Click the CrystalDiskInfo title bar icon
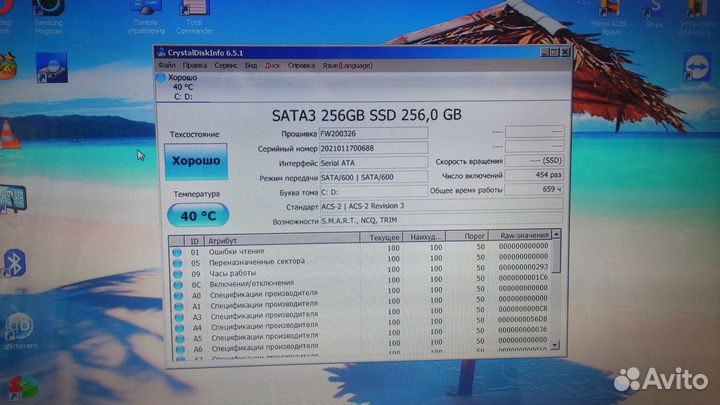This screenshot has width=720, height=405. coord(161,52)
